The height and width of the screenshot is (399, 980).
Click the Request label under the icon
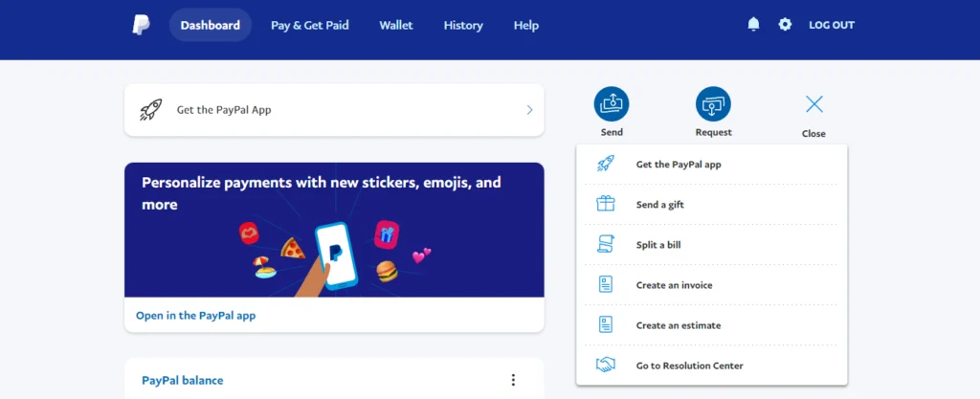pos(714,132)
